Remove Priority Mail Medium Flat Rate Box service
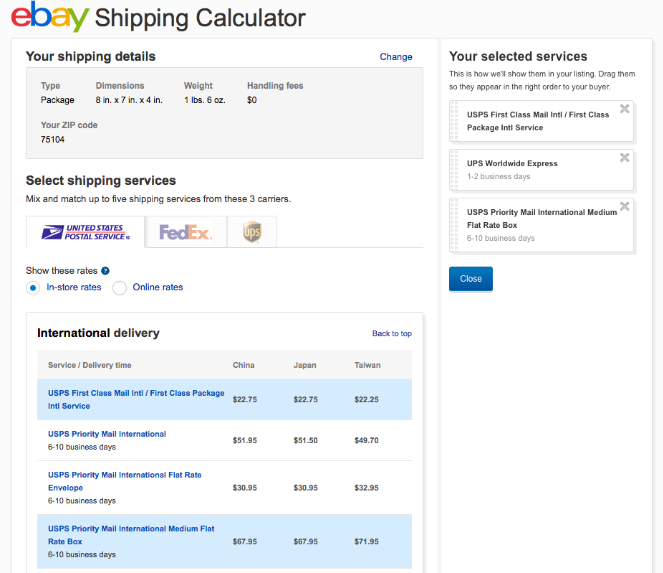 [625, 206]
